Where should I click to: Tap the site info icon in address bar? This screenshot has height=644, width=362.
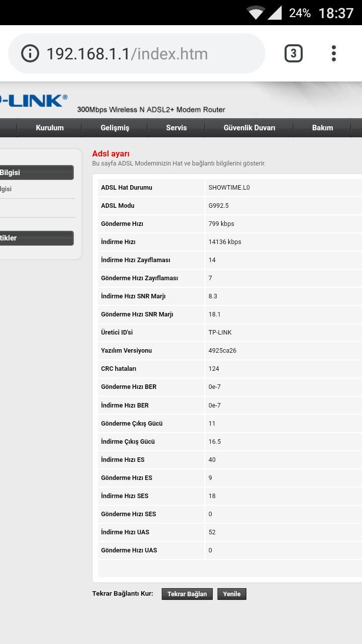pyautogui.click(x=30, y=53)
